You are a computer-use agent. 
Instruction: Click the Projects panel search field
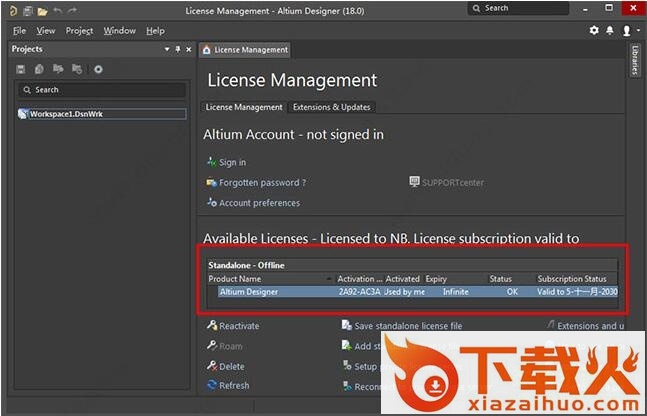tap(100, 90)
